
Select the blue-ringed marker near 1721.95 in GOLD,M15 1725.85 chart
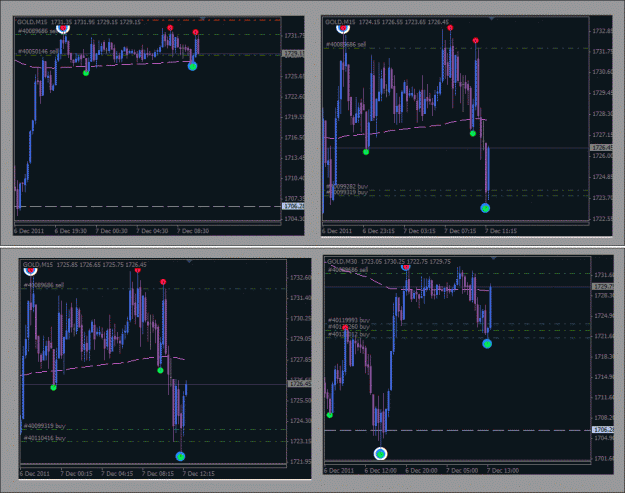(x=181, y=456)
